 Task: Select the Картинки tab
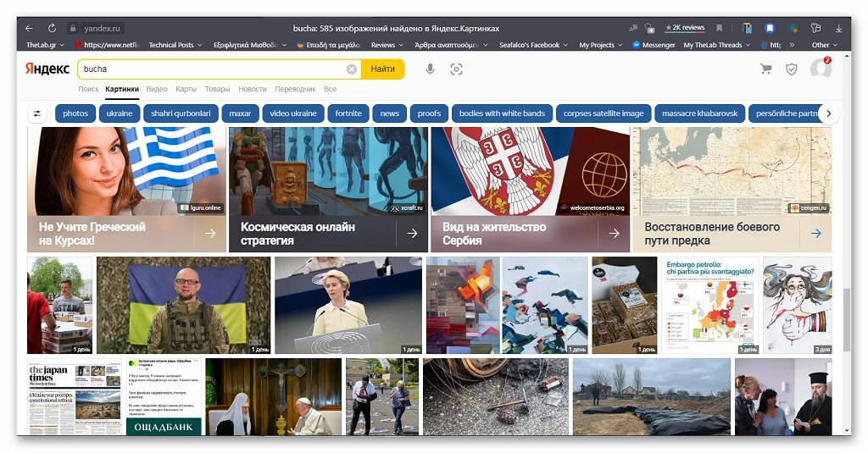coord(122,89)
